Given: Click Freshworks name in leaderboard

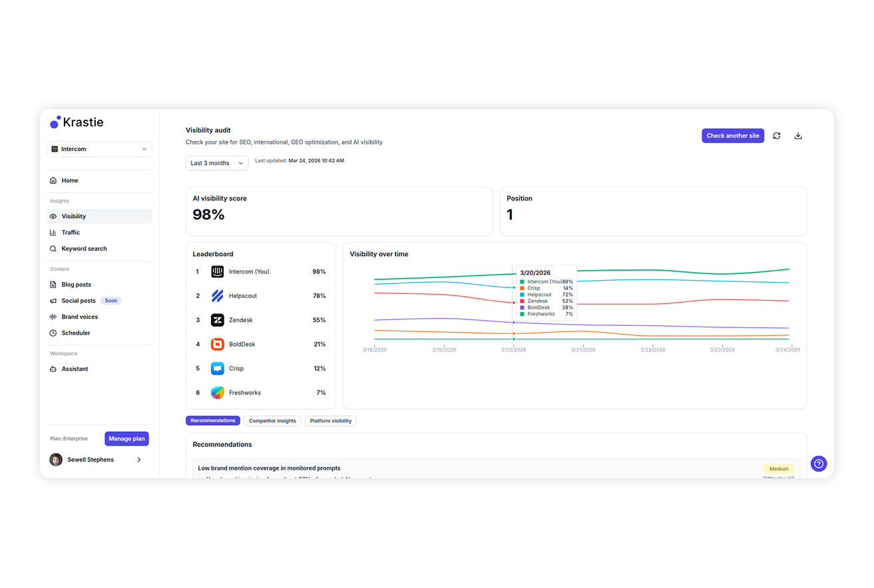Looking at the screenshot, I should pyautogui.click(x=245, y=392).
